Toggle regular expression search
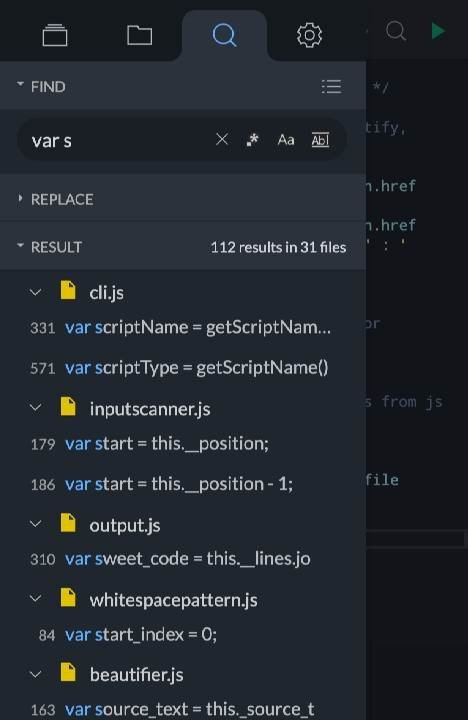 tap(252, 140)
